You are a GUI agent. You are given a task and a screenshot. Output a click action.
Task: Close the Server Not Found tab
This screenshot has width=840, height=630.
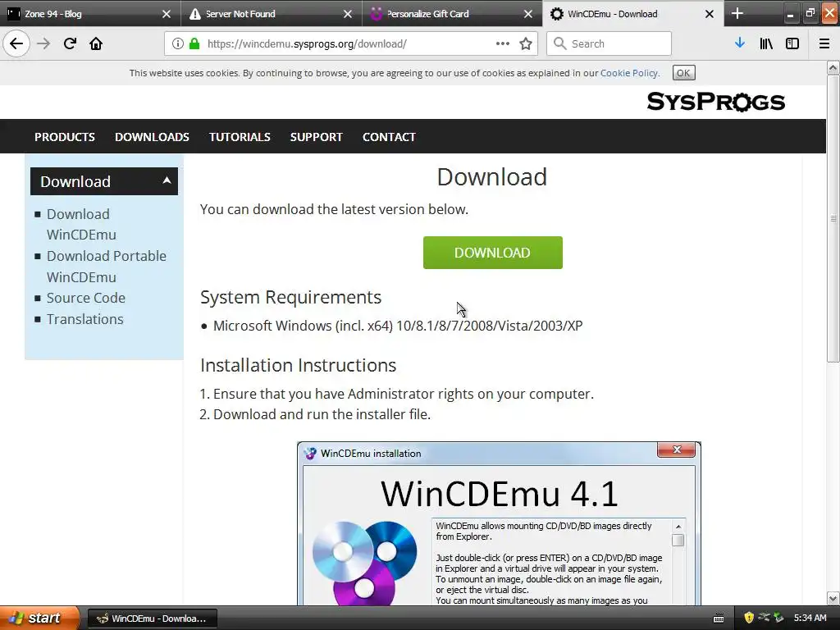(348, 14)
